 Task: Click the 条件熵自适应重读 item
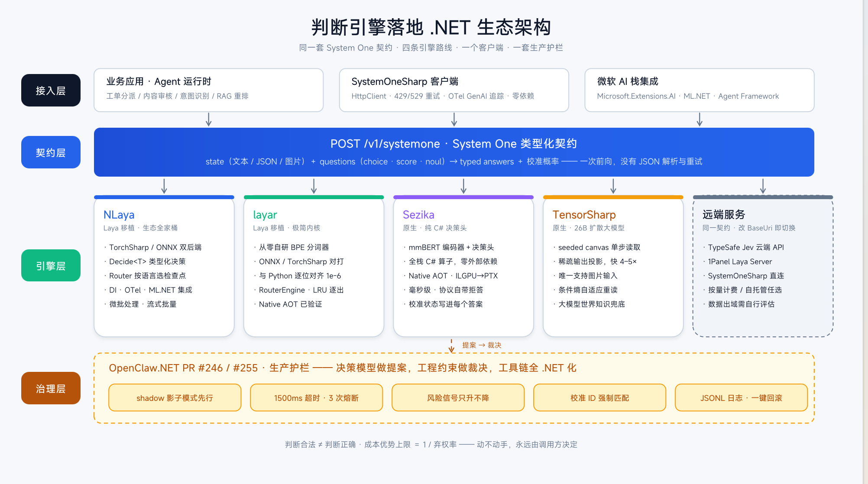coord(588,290)
